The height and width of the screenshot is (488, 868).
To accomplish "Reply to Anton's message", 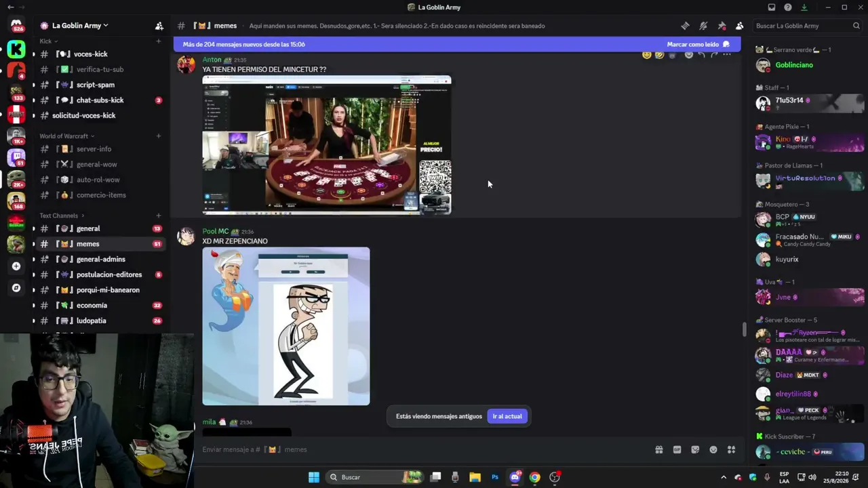I will [701, 54].
